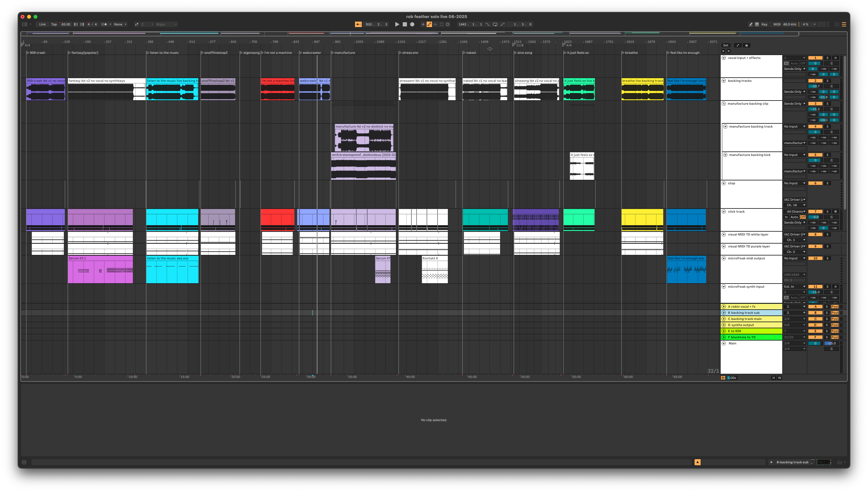Enable Key Mapping Mode at top right
Image resolution: width=868 pixels, height=492 pixels.
(x=764, y=24)
